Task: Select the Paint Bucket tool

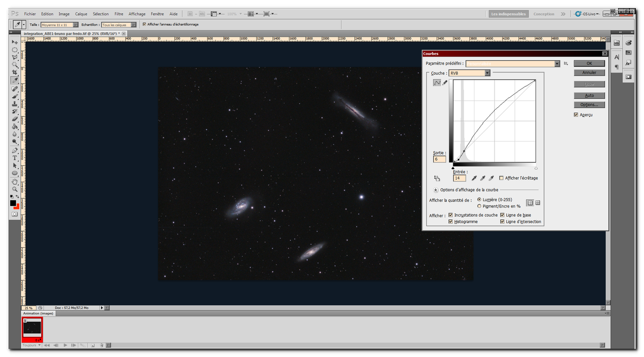Action: [x=15, y=126]
